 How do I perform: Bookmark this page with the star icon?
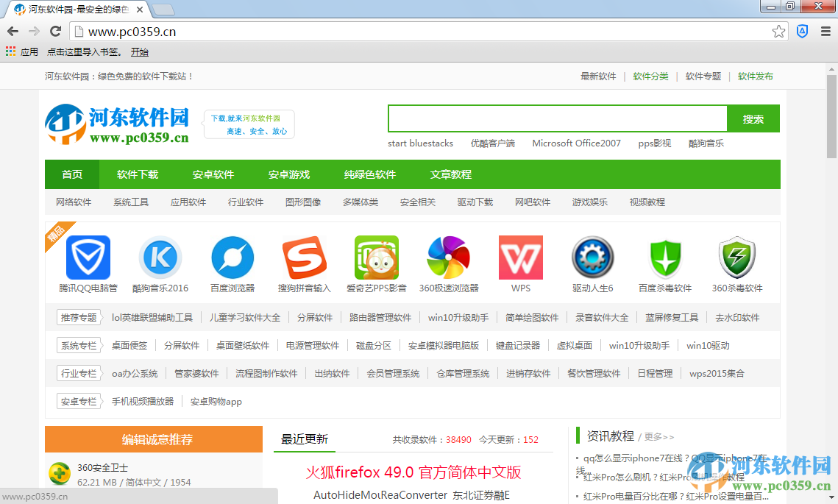(778, 32)
